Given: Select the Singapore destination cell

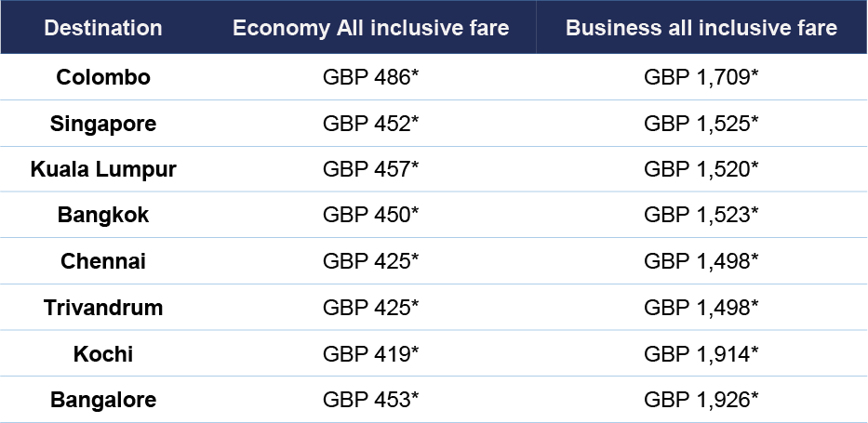Looking at the screenshot, I should click(103, 124).
